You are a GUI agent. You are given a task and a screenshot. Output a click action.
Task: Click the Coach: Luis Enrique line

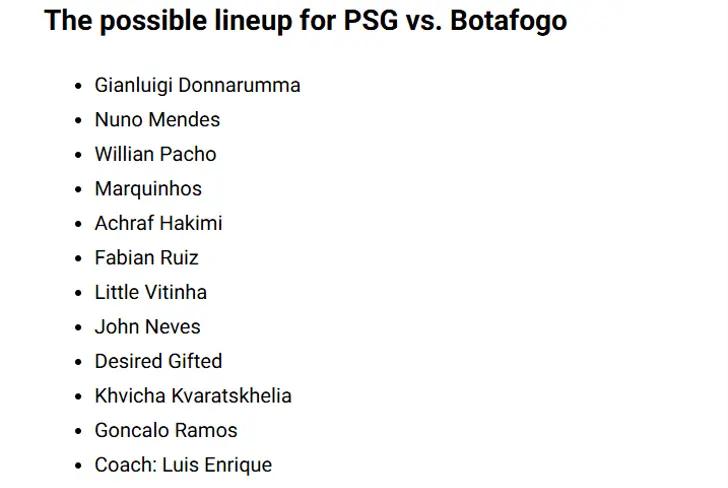click(183, 465)
